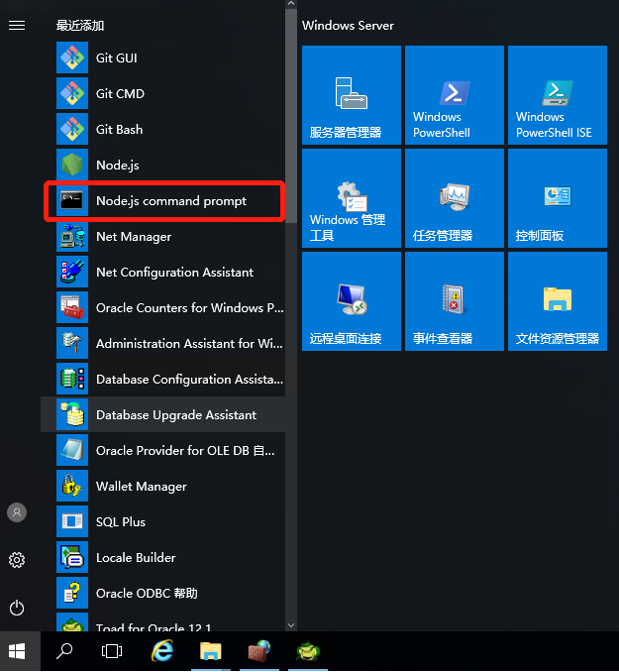The width and height of the screenshot is (619, 672).
Task: Open Node.js command prompt
Action: pyautogui.click(x=170, y=200)
